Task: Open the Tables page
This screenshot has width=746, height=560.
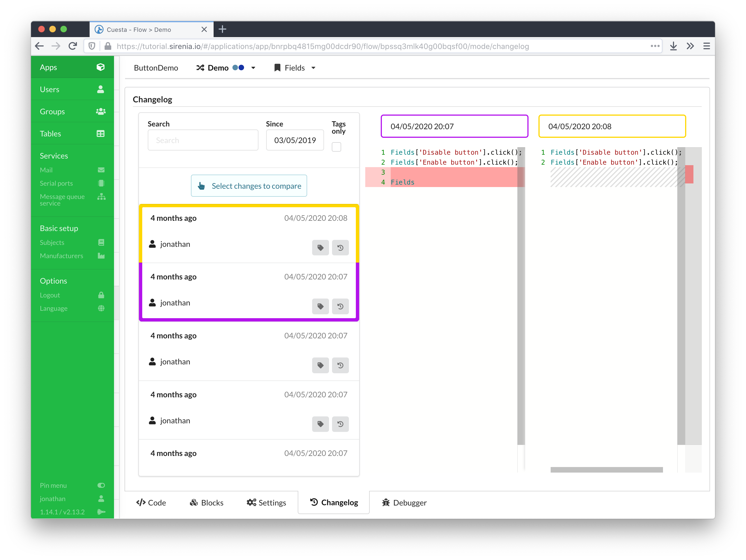Action: [72, 134]
